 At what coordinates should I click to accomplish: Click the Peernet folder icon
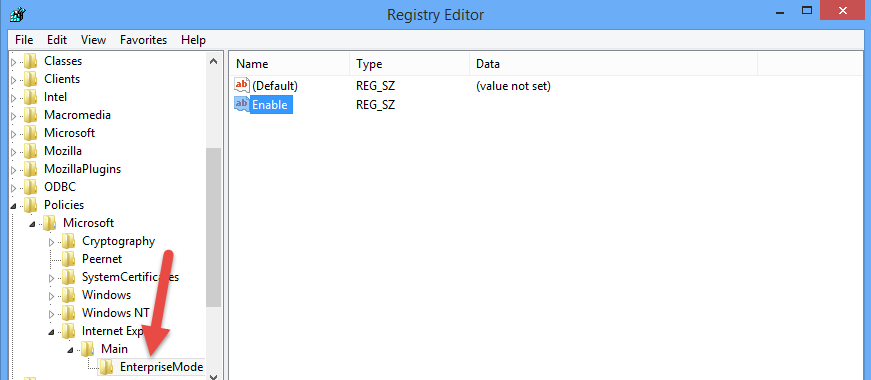pyautogui.click(x=68, y=258)
